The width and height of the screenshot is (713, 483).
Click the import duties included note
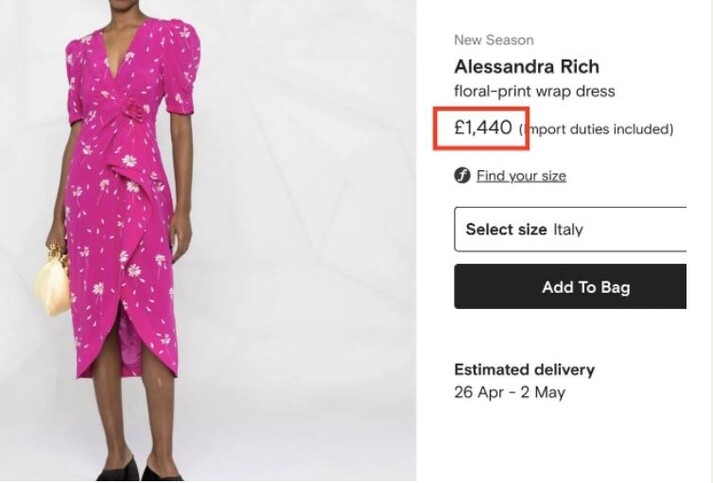pyautogui.click(x=597, y=129)
